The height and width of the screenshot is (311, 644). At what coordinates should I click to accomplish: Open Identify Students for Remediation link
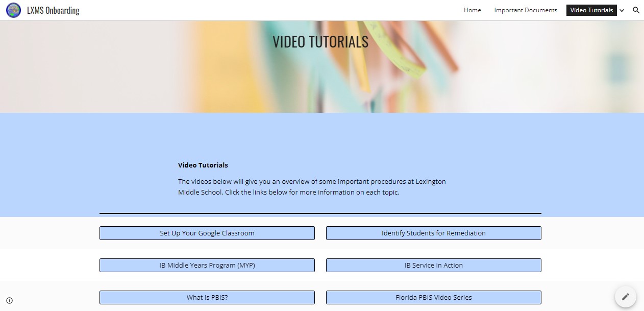433,233
